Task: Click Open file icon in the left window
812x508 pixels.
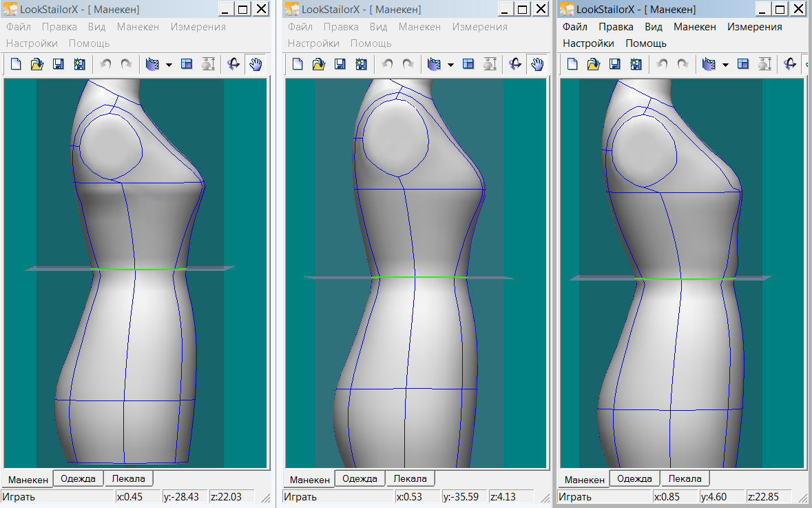Action: 37,64
